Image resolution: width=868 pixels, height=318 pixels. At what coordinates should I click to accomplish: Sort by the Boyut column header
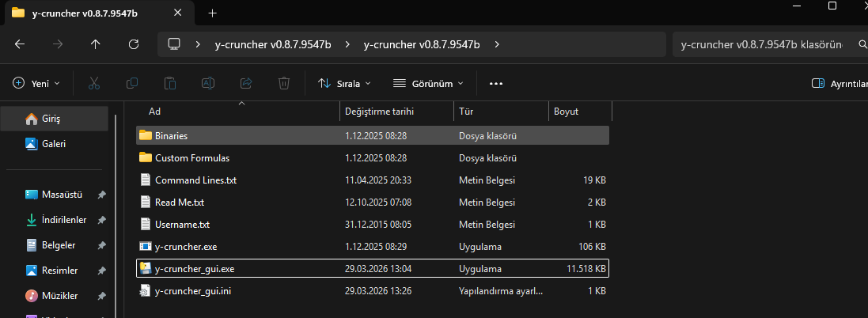pos(580,112)
